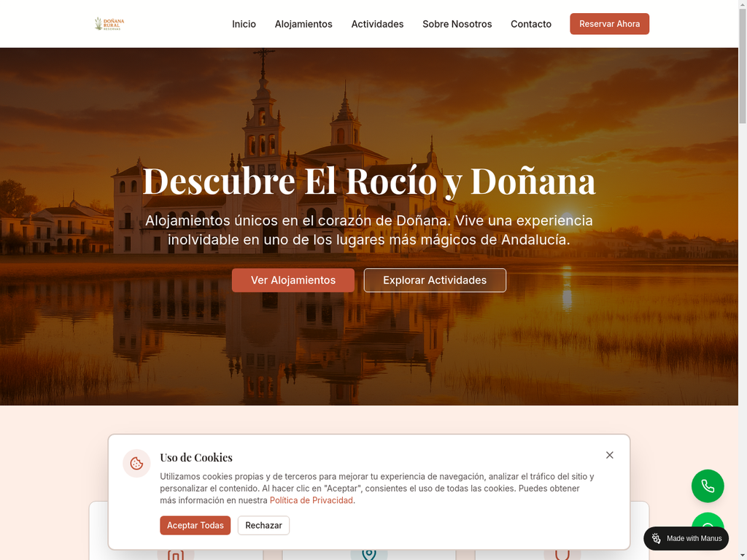The height and width of the screenshot is (560, 747).
Task: Select Actividades in the navigation bar
Action: 377,24
